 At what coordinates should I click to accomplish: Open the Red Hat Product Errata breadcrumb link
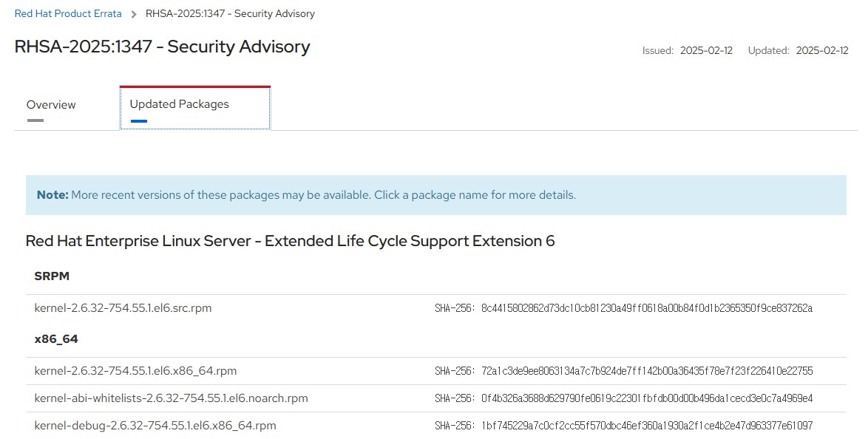click(68, 14)
